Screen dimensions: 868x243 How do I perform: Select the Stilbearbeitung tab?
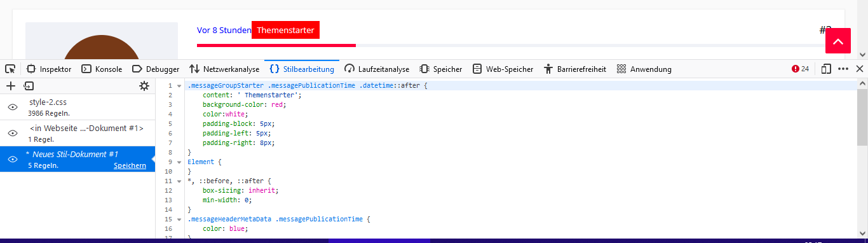302,69
